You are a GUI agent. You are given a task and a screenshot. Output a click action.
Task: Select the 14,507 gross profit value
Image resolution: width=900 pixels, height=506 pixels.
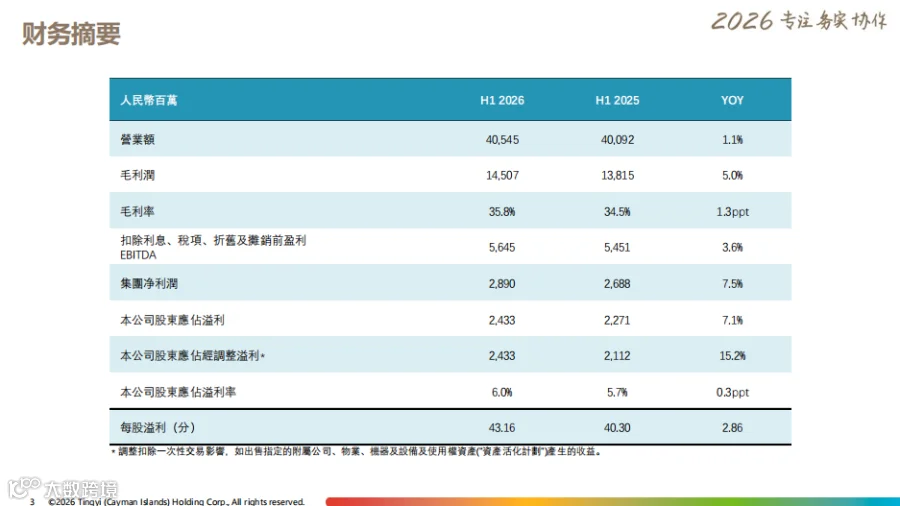tap(502, 176)
